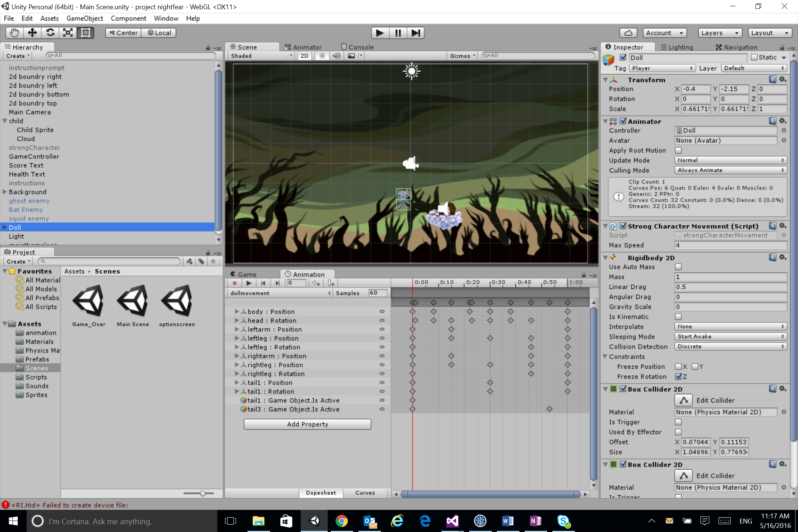Image resolution: width=798 pixels, height=532 pixels.
Task: Search project by label icon
Action: [x=201, y=261]
